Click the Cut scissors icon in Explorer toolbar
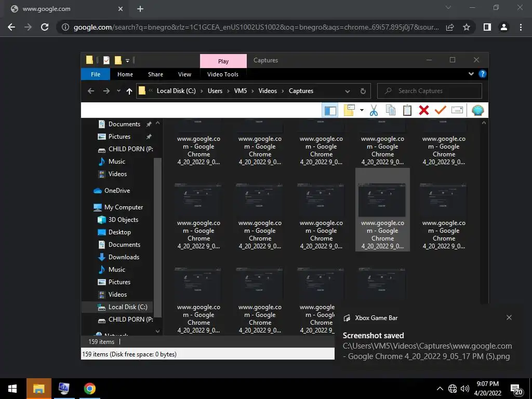 374,110
